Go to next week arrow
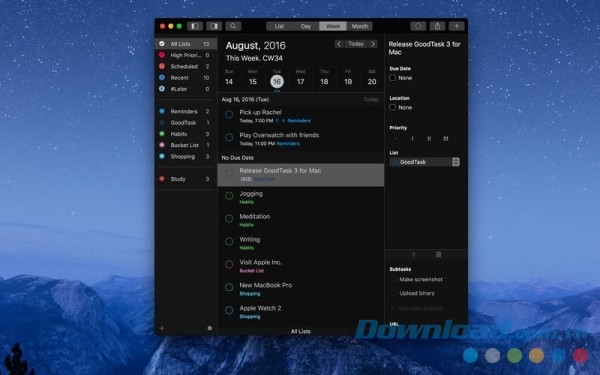This screenshot has width=600, height=375. pyautogui.click(x=373, y=44)
